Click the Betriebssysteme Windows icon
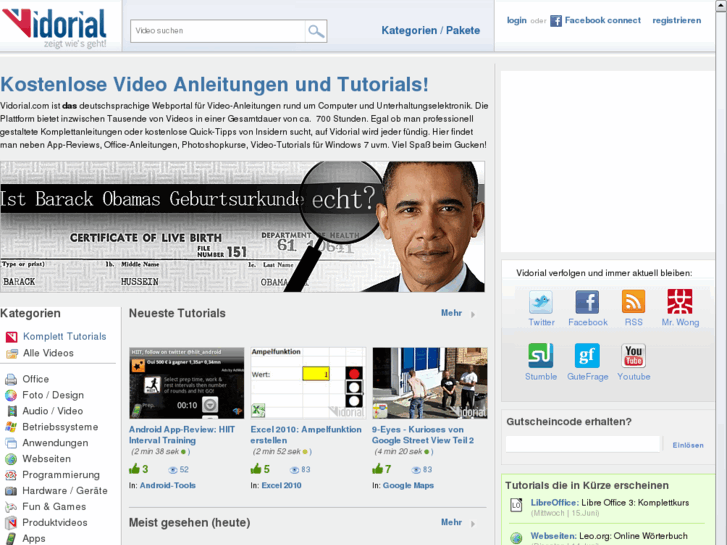 tap(11, 427)
